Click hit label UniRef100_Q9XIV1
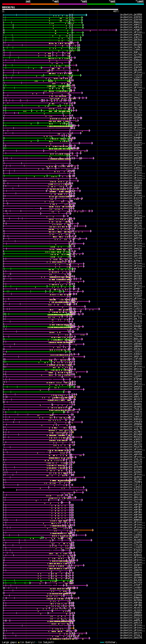The width and height of the screenshot is (146, 644). (x=131, y=633)
